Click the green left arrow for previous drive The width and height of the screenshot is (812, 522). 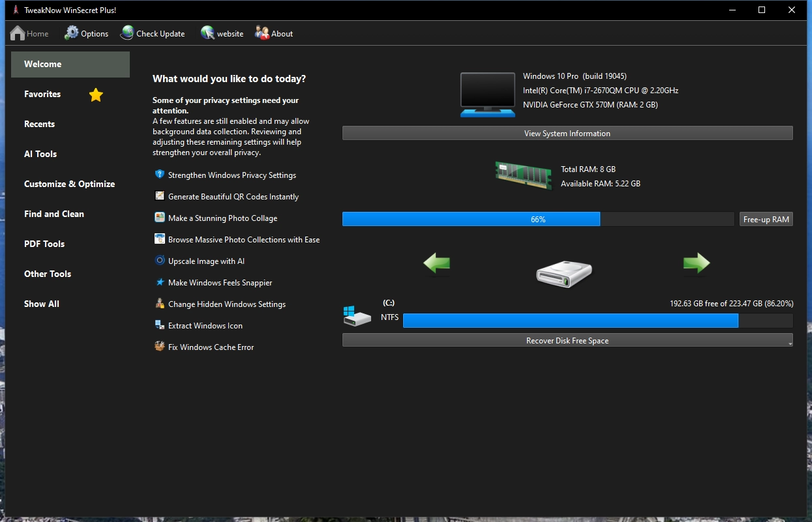point(437,264)
